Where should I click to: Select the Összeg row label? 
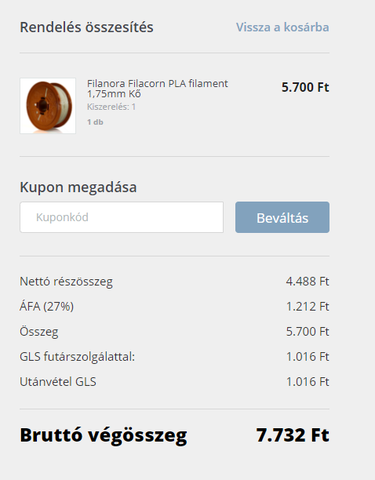39,332
